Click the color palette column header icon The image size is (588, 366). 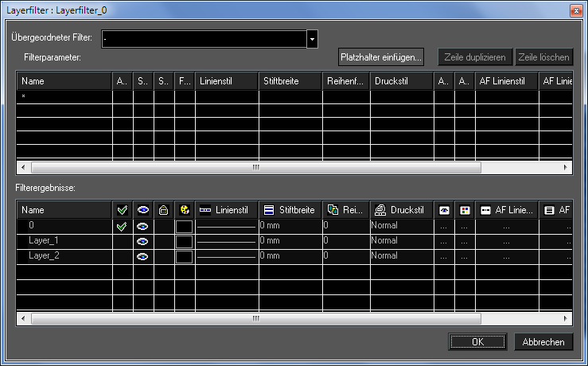(184, 210)
